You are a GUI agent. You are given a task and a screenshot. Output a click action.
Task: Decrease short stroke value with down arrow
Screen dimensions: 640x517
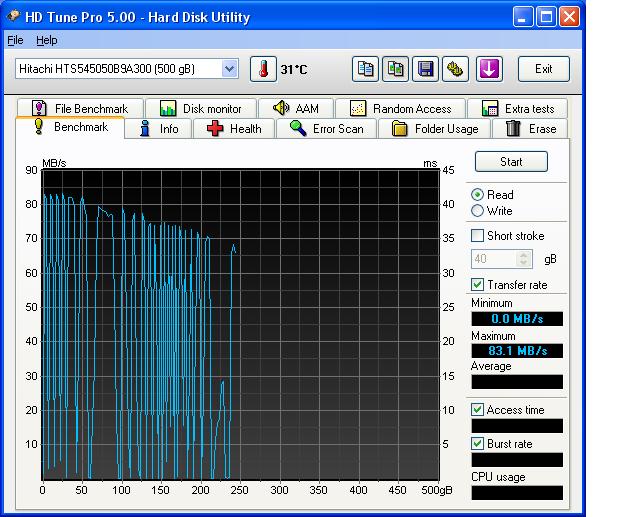[524, 263]
